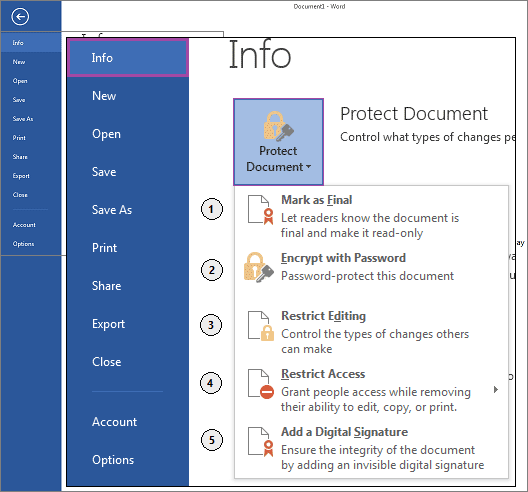
Task: Expand the Restrict Access submenu arrow
Action: pos(495,390)
